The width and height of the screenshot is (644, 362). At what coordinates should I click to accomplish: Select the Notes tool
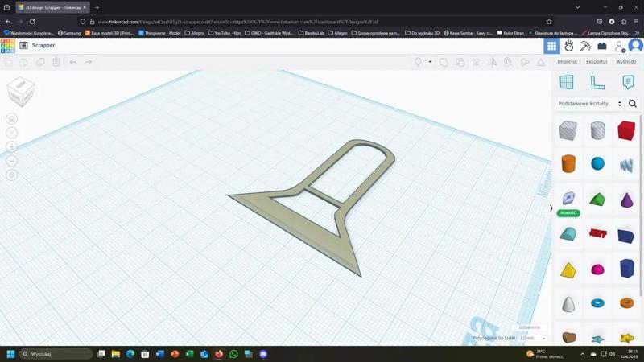[x=628, y=82]
